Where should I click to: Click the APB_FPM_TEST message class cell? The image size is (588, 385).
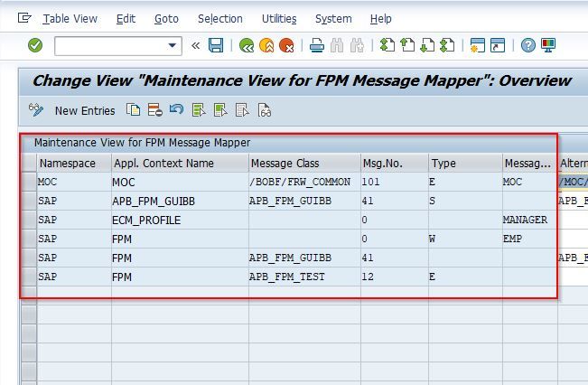point(304,277)
